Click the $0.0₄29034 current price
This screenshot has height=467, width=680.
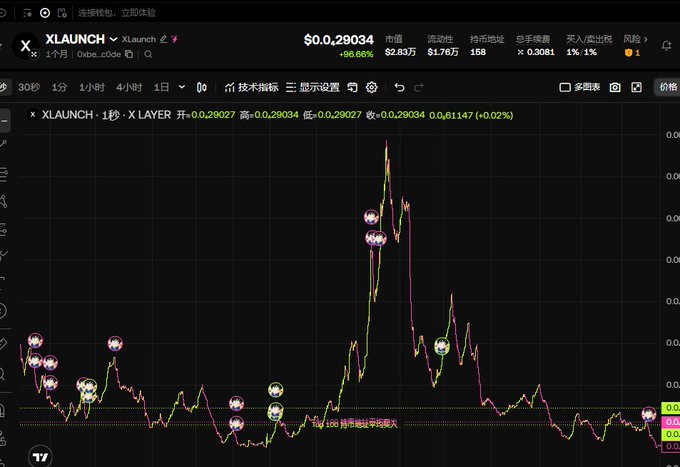[x=339, y=40]
